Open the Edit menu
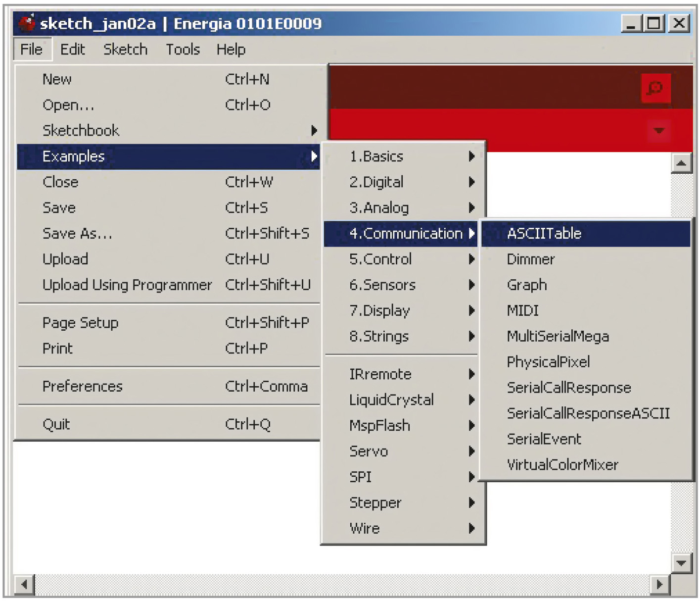The height and width of the screenshot is (601, 700). coord(73,50)
